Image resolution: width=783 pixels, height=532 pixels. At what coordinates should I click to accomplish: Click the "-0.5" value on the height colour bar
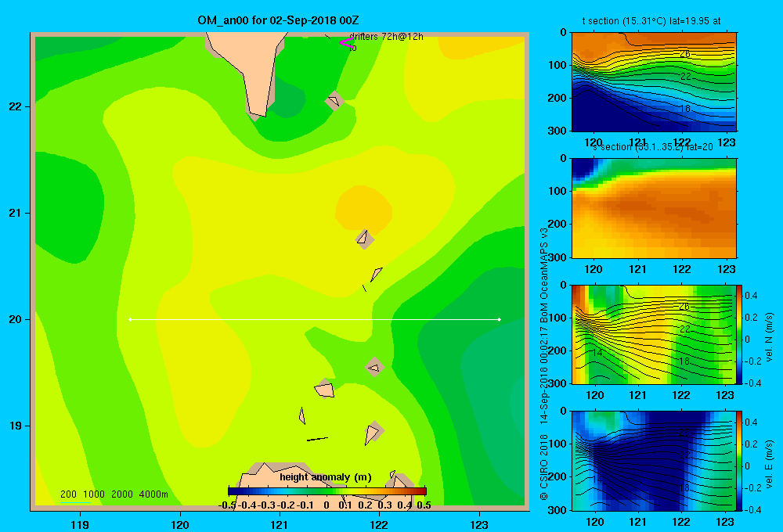pos(227,505)
